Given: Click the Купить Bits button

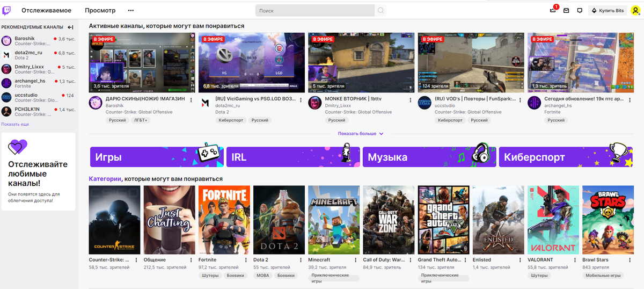Looking at the screenshot, I should [x=608, y=10].
